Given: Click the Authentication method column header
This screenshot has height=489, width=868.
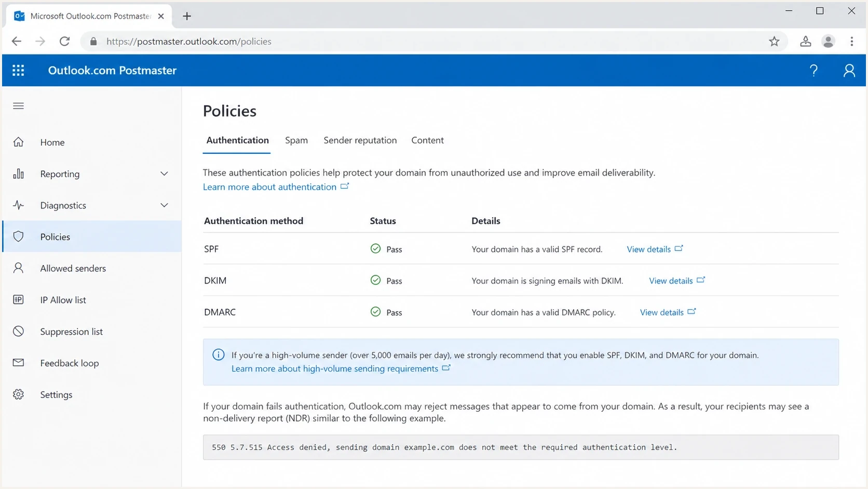Looking at the screenshot, I should point(253,221).
